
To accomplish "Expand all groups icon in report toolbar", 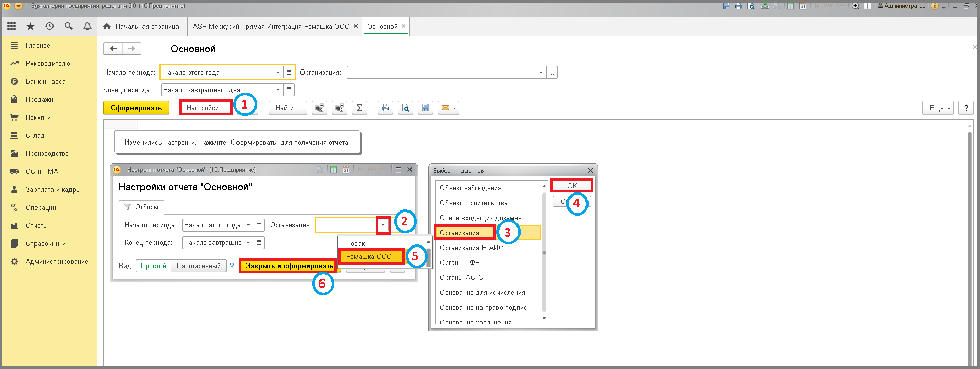I will tap(340, 108).
